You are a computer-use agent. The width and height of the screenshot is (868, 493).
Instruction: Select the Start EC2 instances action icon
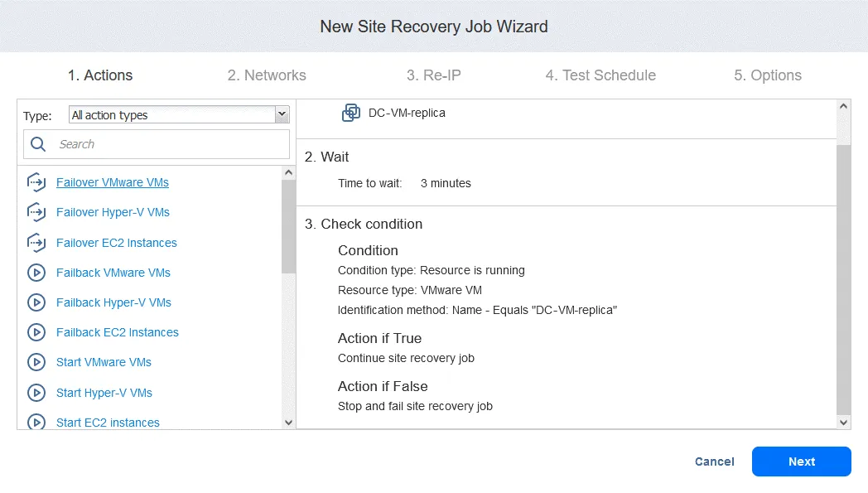point(36,422)
